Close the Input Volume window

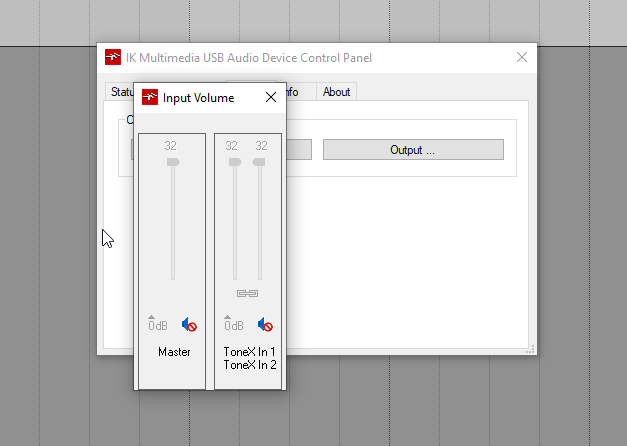pos(271,97)
